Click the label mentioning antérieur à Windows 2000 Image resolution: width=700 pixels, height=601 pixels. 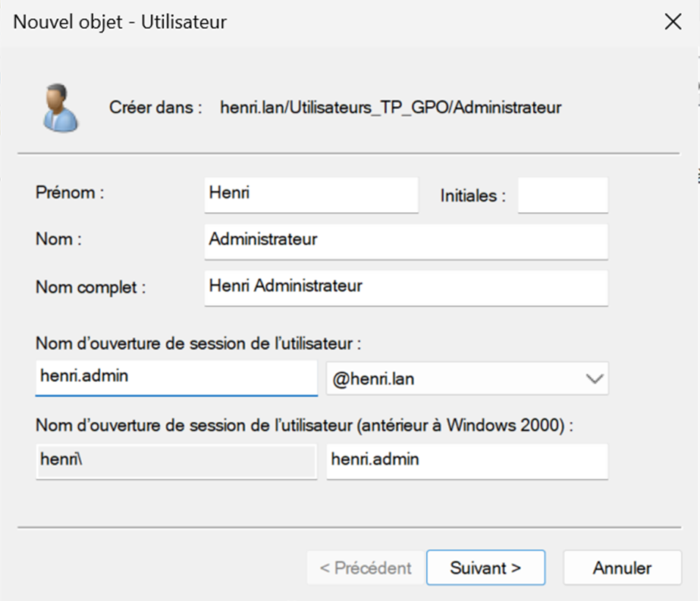304,425
